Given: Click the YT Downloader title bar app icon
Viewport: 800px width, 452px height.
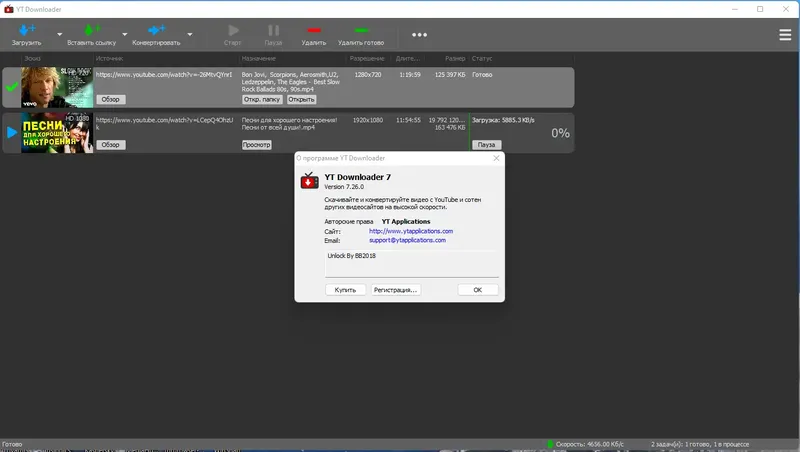Looking at the screenshot, I should click(x=9, y=9).
